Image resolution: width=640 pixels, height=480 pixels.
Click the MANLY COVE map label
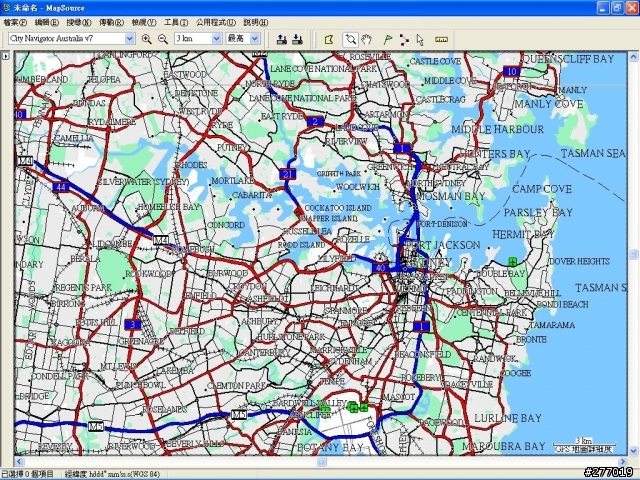(549, 104)
